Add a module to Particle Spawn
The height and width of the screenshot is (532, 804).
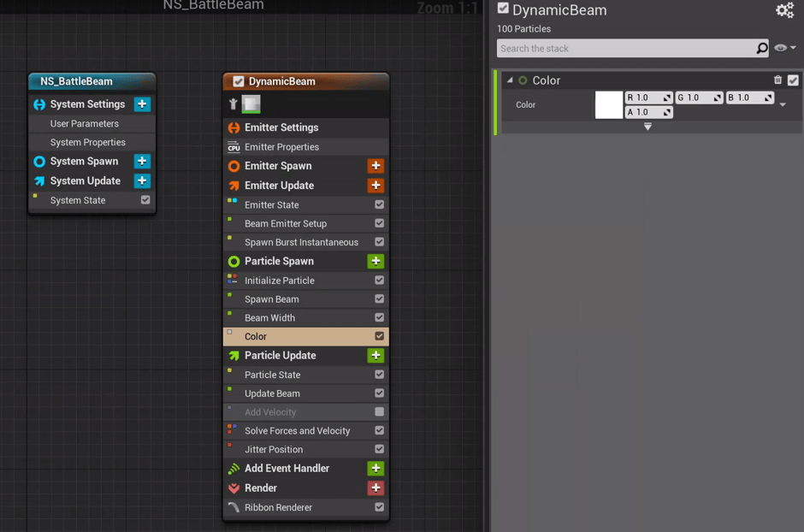(x=375, y=261)
